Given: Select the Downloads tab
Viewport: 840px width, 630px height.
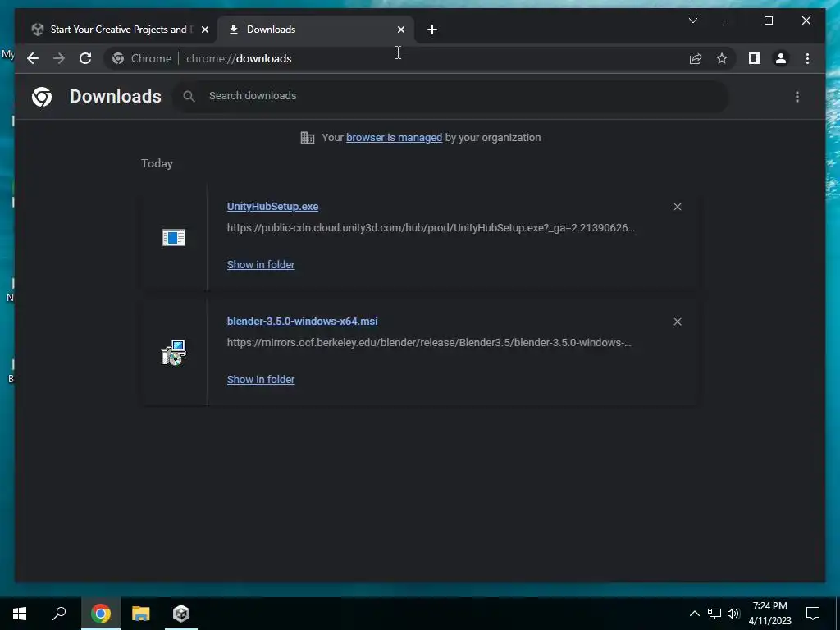Looking at the screenshot, I should click(316, 30).
